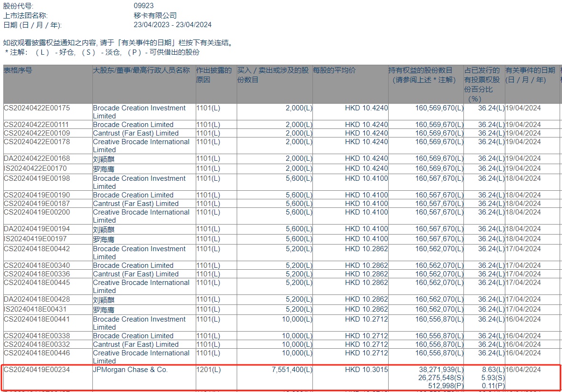Image resolution: width=562 pixels, height=392 pixels.
Task: Select the serial number CS20240418E00336
Action: tap(37, 274)
